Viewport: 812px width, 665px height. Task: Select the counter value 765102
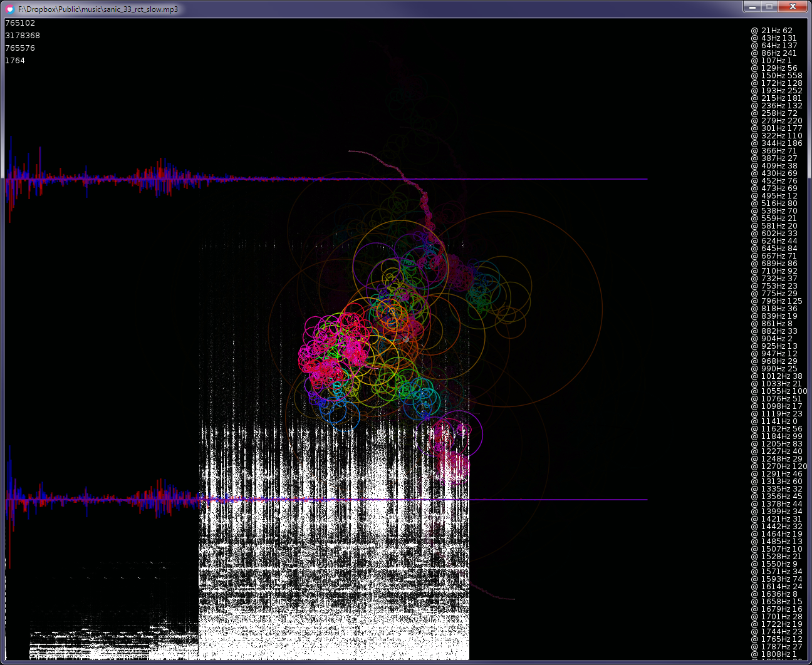(x=20, y=23)
